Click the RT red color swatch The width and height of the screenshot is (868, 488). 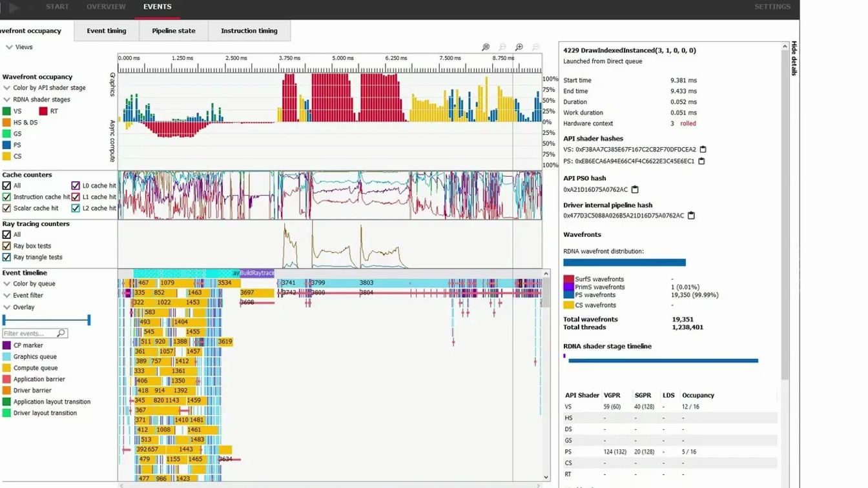43,111
